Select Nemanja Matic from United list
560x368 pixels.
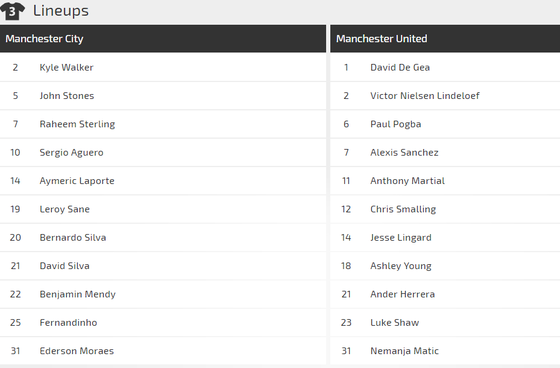pos(404,351)
